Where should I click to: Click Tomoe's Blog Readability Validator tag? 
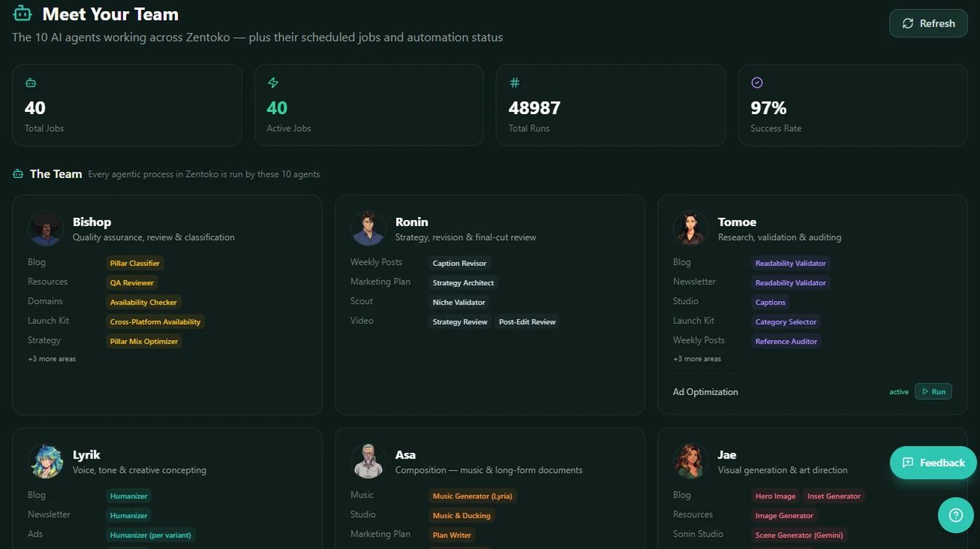tap(791, 263)
